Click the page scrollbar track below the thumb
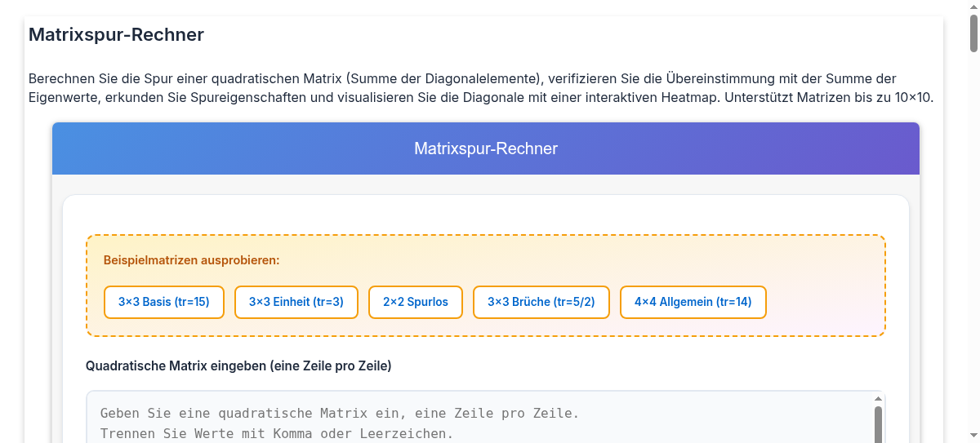 [973, 245]
